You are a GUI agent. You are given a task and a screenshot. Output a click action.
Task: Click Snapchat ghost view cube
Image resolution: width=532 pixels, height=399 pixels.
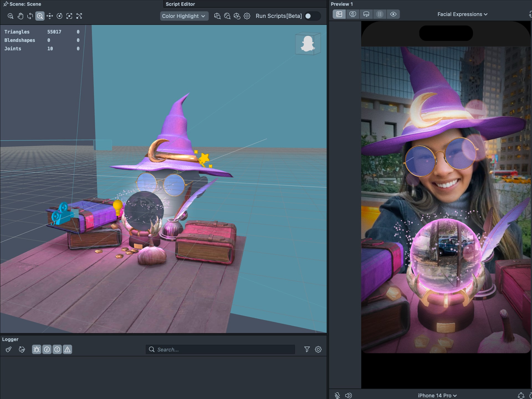pyautogui.click(x=308, y=44)
